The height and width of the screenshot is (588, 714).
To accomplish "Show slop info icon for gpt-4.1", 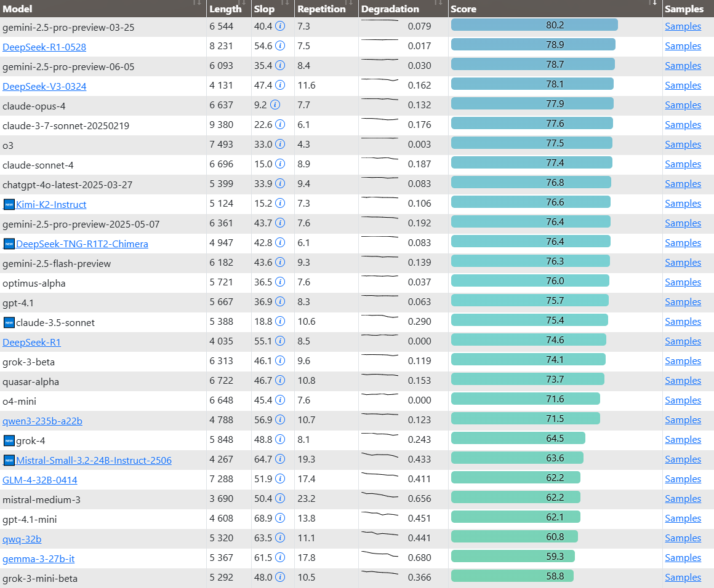I will point(280,301).
